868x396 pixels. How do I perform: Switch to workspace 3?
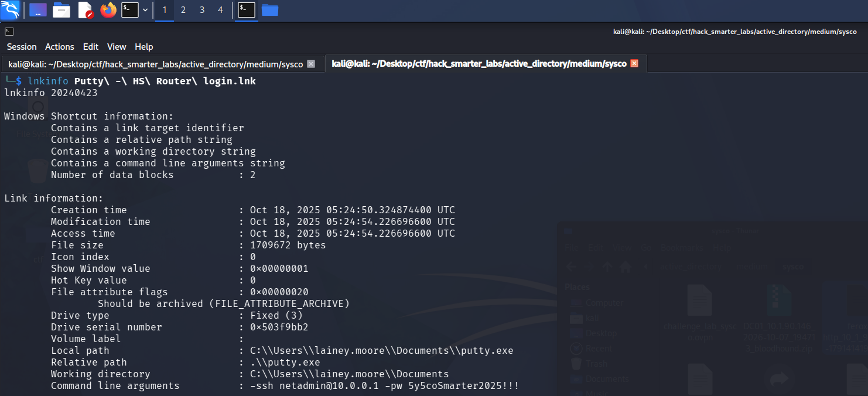202,10
